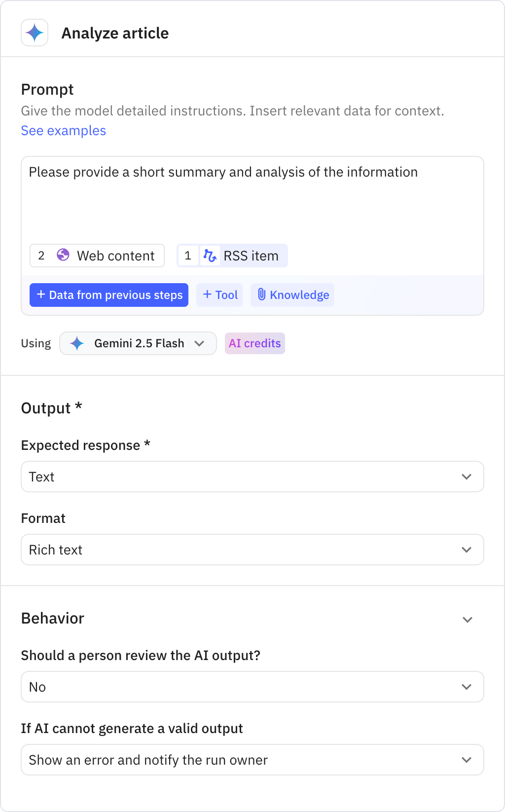Select the RSS item chip in the prompt

tap(232, 256)
